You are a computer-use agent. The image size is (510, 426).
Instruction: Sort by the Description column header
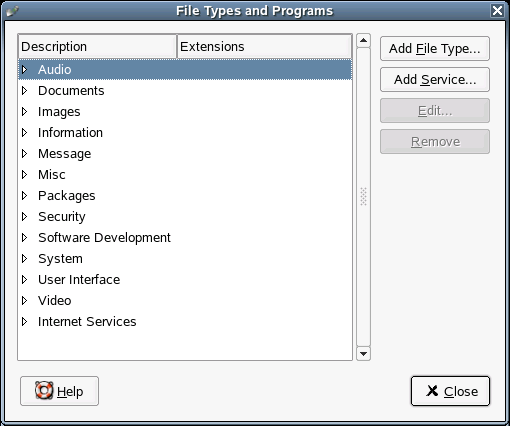pyautogui.click(x=97, y=46)
